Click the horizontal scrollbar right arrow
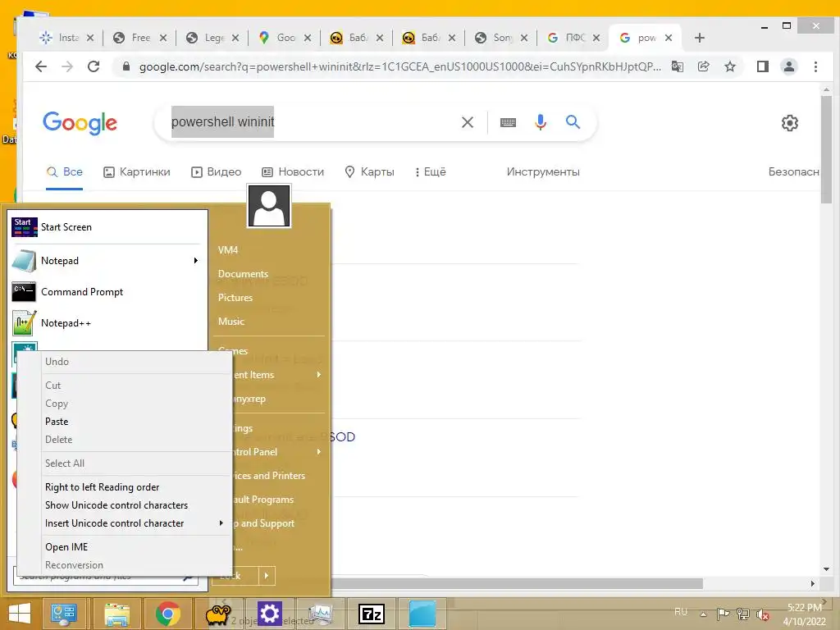 pos(813,583)
